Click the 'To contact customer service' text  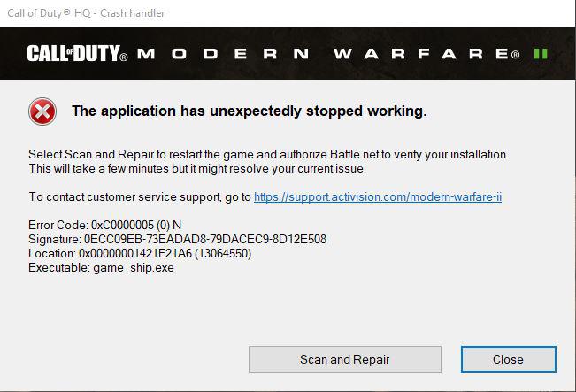140,197
